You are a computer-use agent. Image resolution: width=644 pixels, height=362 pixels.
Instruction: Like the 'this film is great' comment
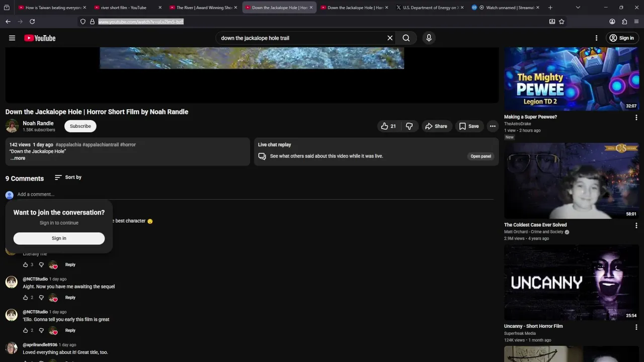pyautogui.click(x=25, y=330)
